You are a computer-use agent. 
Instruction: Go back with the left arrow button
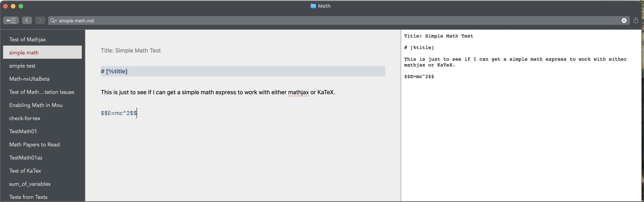(x=27, y=20)
